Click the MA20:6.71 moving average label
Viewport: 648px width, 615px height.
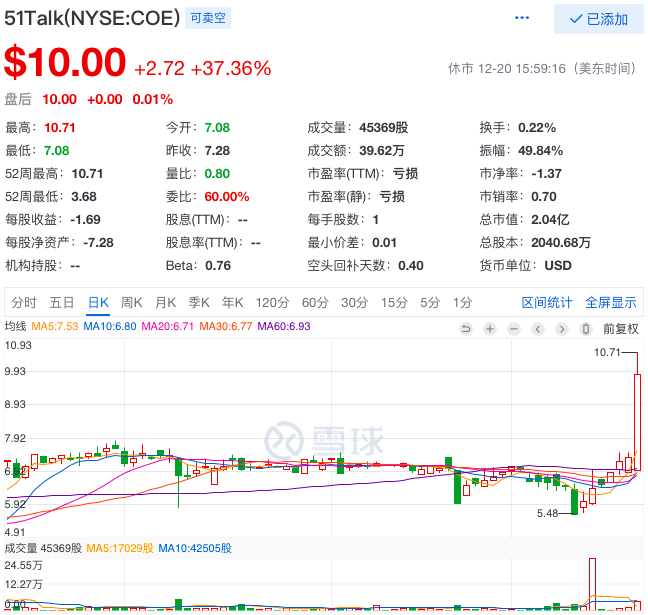click(x=167, y=326)
